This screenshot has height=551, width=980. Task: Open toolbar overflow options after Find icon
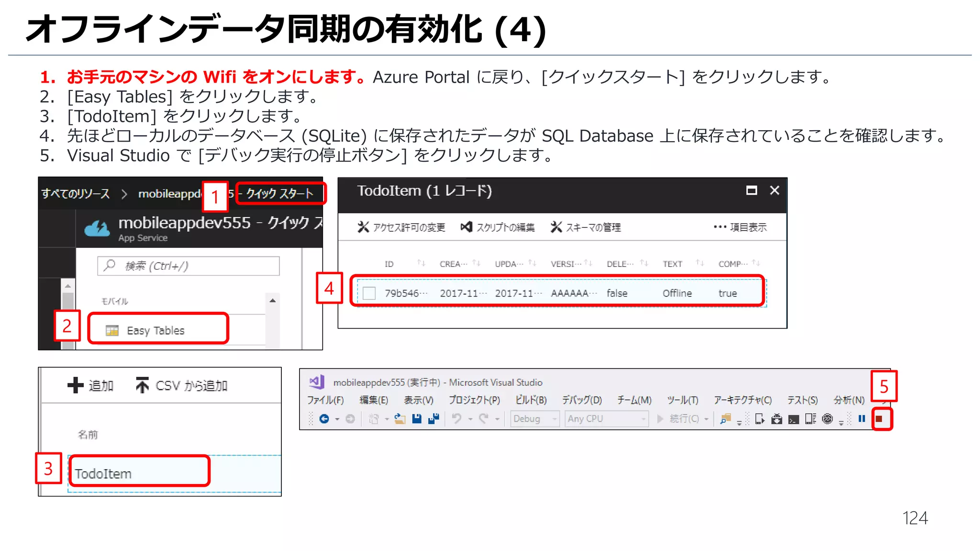click(x=739, y=422)
